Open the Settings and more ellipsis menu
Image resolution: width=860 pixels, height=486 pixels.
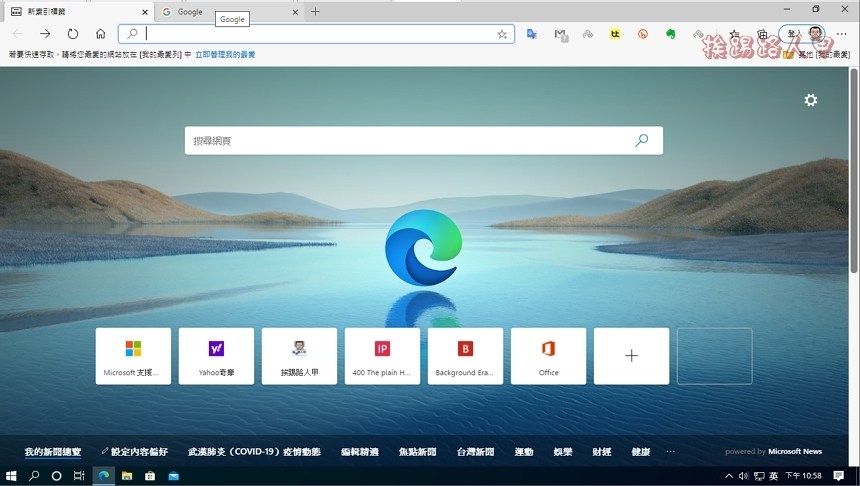coord(841,34)
